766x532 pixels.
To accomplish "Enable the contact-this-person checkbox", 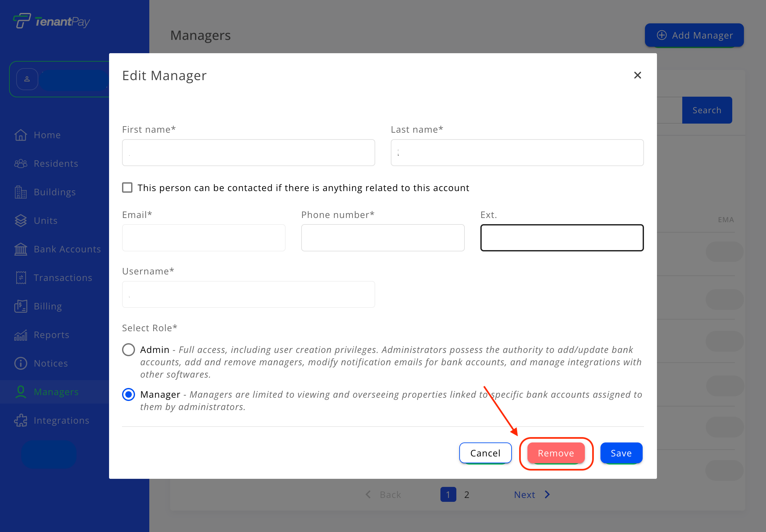I will click(x=127, y=188).
